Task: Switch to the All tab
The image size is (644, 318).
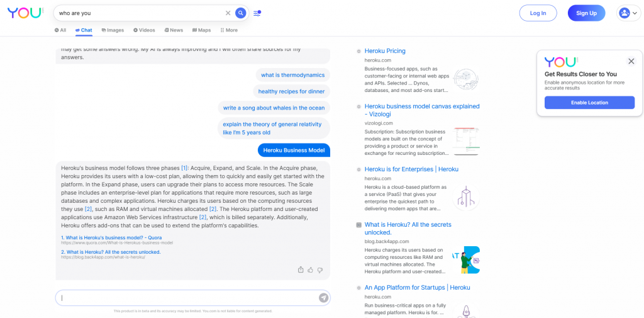Action: 60,30
